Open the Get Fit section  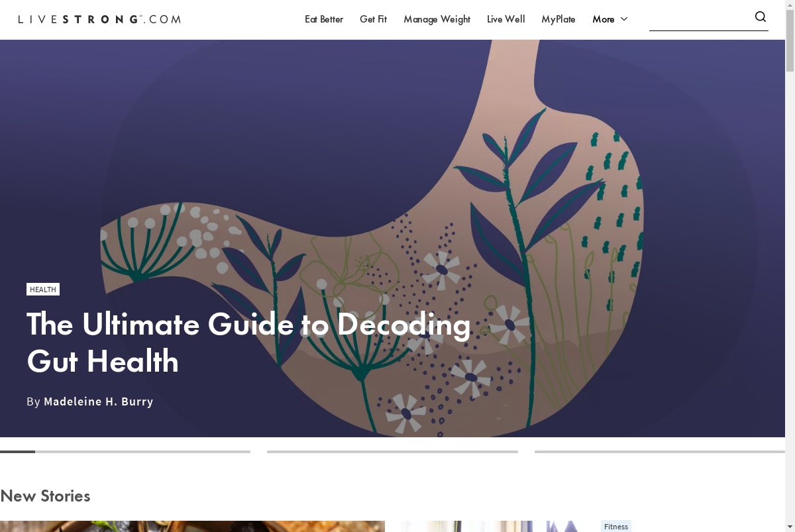pos(373,19)
